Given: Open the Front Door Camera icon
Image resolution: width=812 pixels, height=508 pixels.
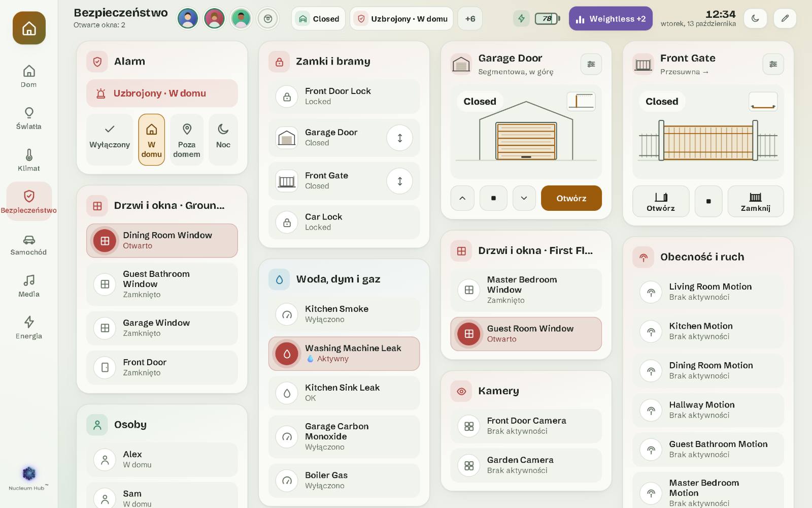Looking at the screenshot, I should [x=469, y=426].
